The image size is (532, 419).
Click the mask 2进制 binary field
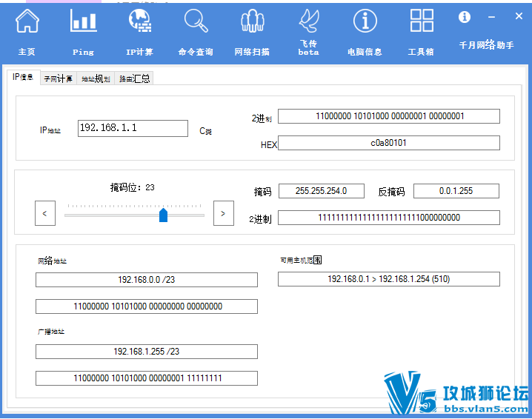pos(389,218)
